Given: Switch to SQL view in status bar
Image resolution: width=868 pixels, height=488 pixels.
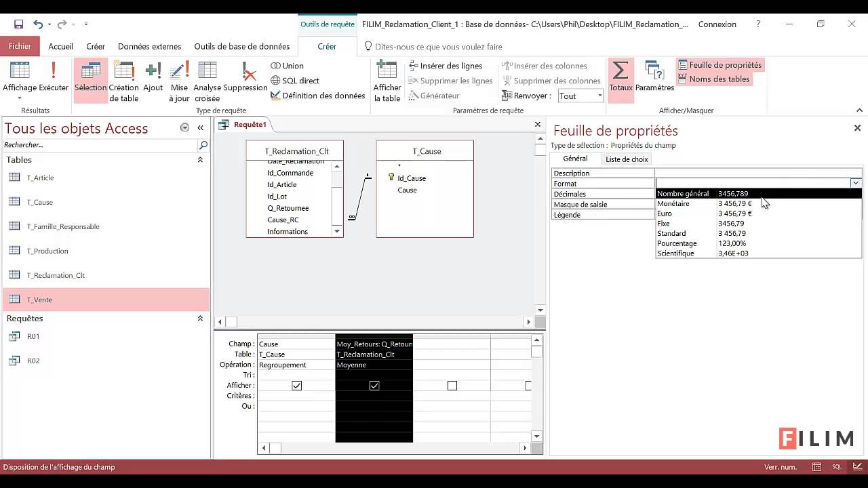Looking at the screenshot, I should [x=837, y=467].
